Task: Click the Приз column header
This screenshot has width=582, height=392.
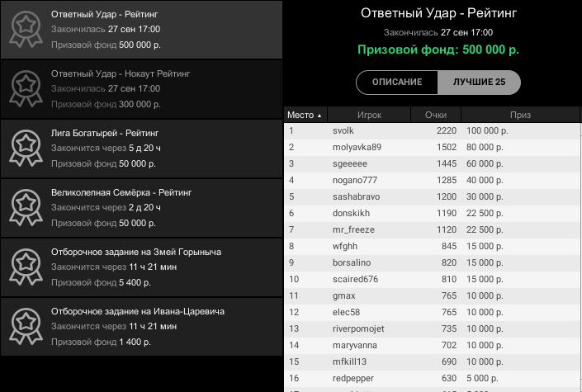Action: tap(520, 115)
